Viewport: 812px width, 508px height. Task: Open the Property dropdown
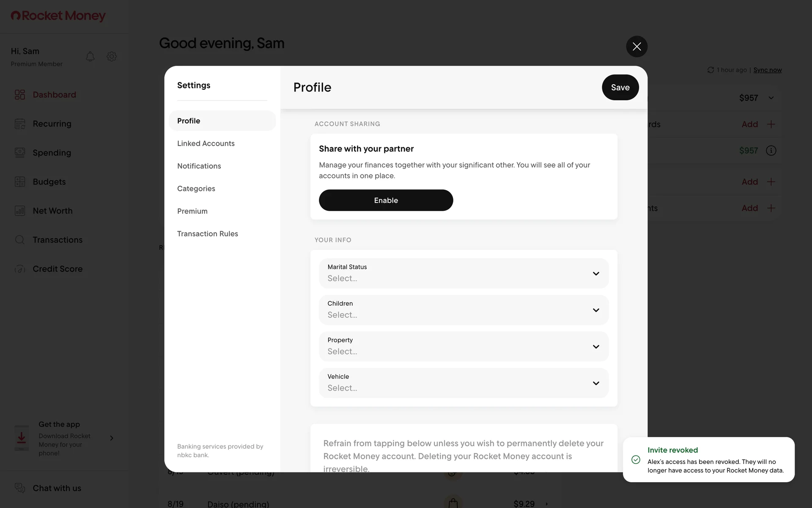point(464,347)
